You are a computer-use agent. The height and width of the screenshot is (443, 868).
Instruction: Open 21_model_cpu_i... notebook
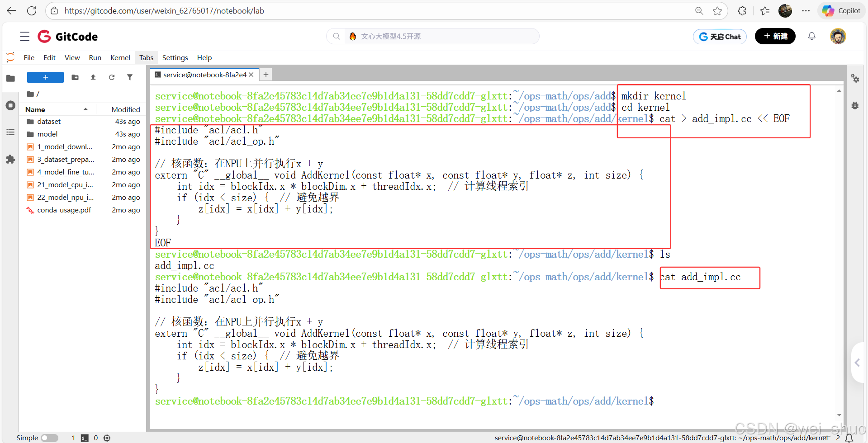pos(83,184)
